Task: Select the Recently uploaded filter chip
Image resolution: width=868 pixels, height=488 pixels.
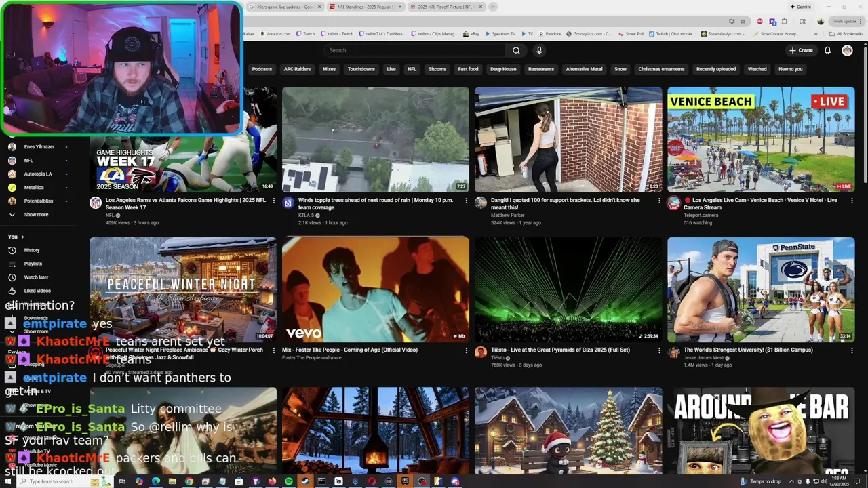Action: 716,69
